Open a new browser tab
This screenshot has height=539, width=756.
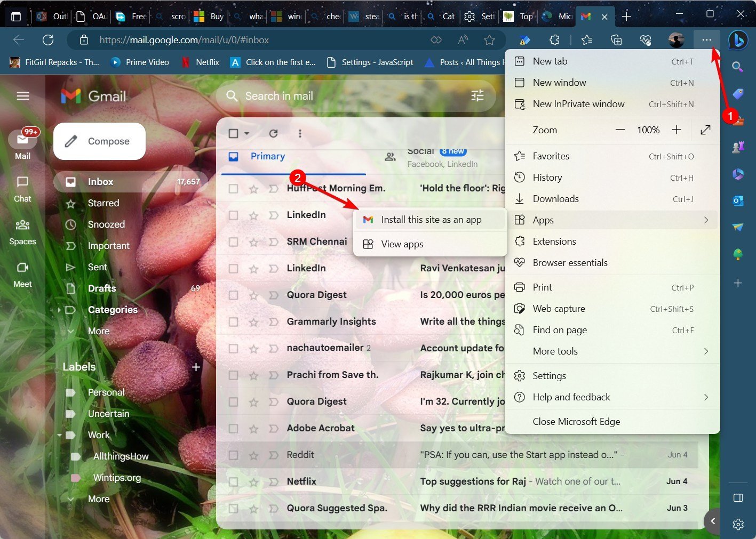tap(626, 16)
